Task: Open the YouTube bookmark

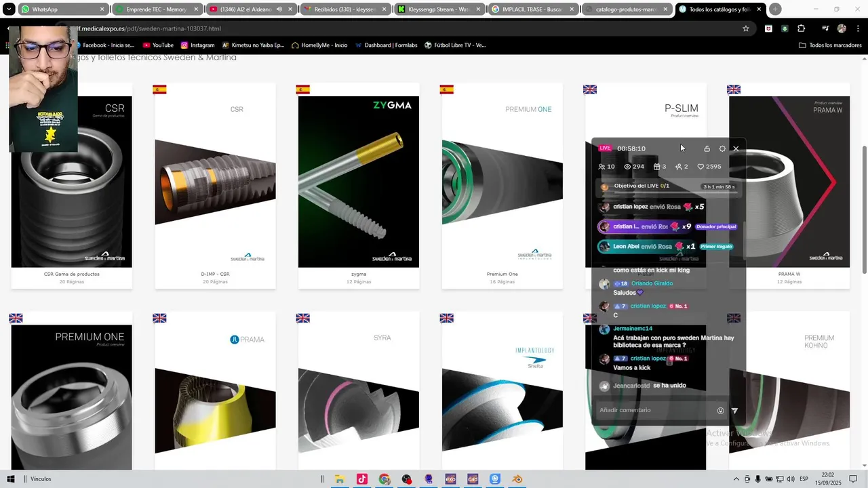Action: (x=158, y=45)
